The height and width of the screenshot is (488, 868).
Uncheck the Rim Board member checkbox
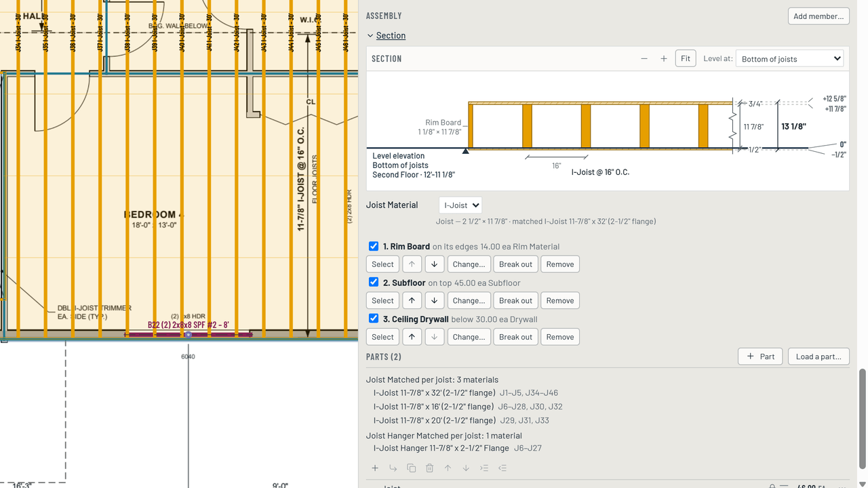374,246
